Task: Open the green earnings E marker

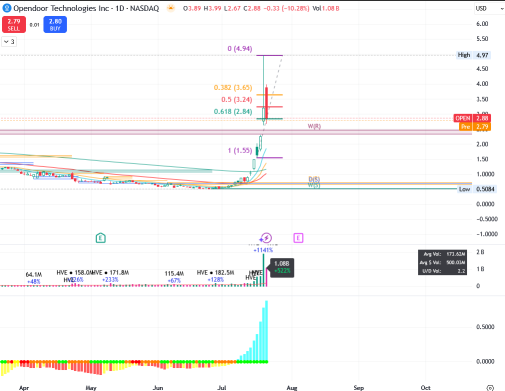Action: (x=101, y=238)
